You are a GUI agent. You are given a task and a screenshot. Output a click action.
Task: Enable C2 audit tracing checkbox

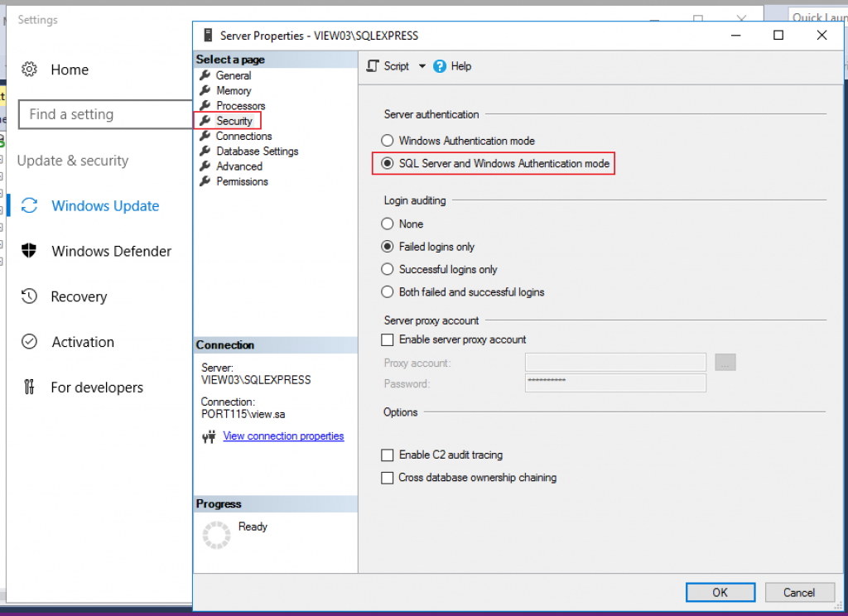(x=388, y=455)
